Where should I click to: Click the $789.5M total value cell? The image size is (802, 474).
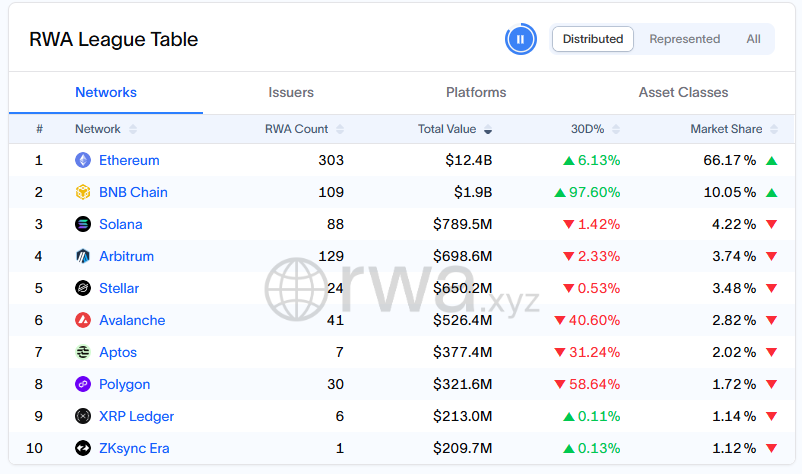(462, 224)
